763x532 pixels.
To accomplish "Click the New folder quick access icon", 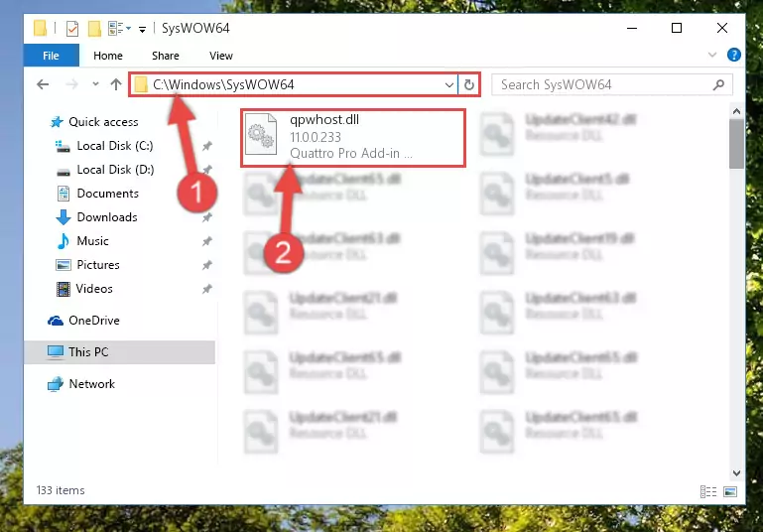I will pyautogui.click(x=94, y=28).
